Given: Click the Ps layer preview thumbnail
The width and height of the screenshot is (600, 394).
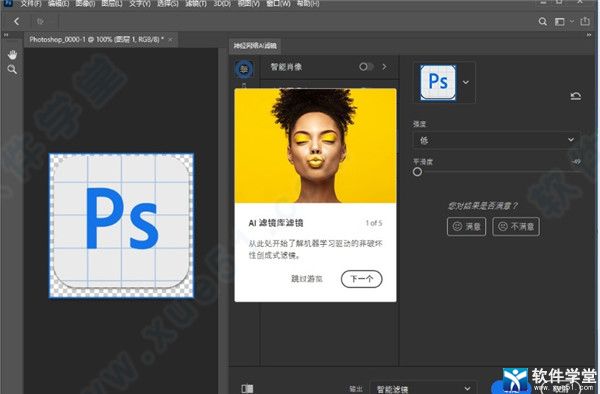Looking at the screenshot, I should [x=438, y=82].
